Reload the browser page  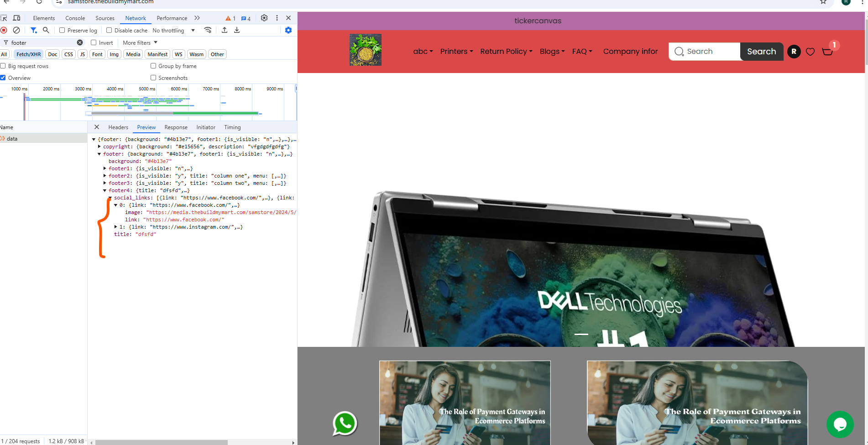pos(39,2)
